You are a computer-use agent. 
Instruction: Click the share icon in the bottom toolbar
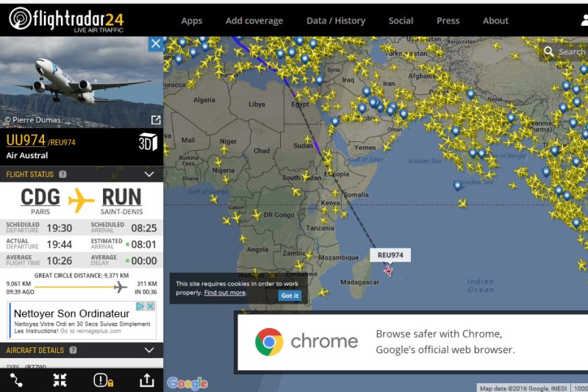click(x=146, y=379)
